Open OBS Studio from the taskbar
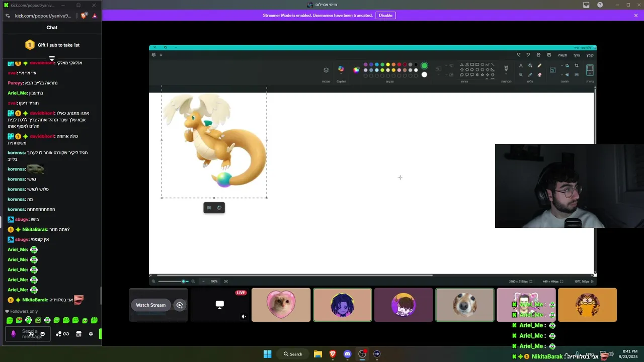 click(x=362, y=354)
